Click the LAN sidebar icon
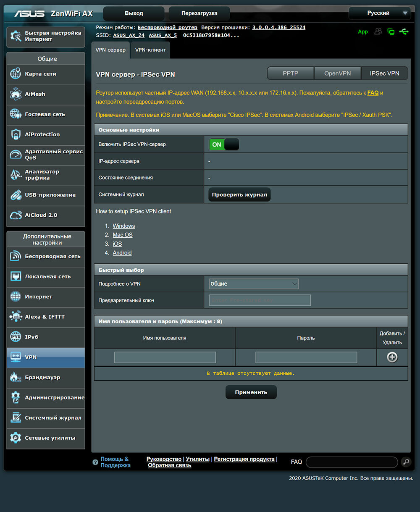Viewport: 420px width, 512px height. (x=16, y=276)
